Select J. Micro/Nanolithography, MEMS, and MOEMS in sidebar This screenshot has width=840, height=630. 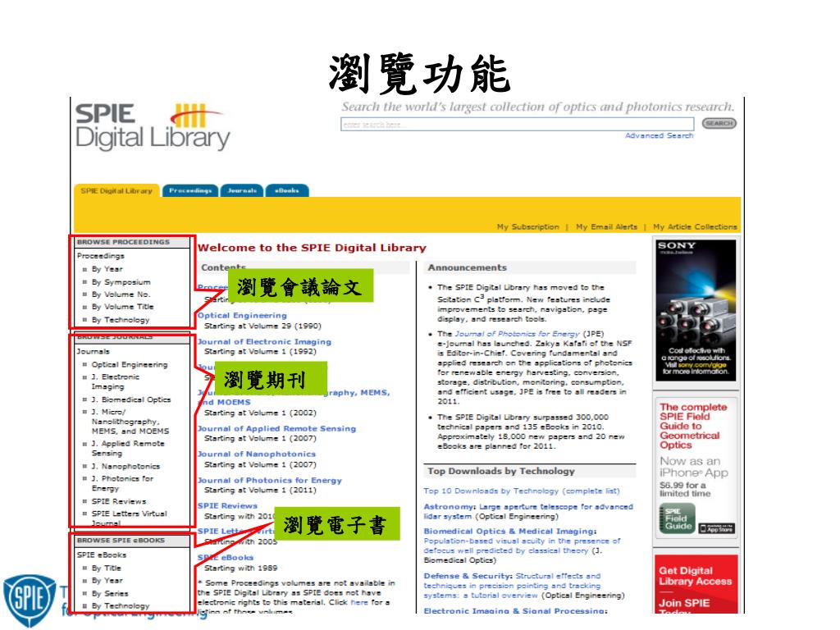[x=130, y=421]
